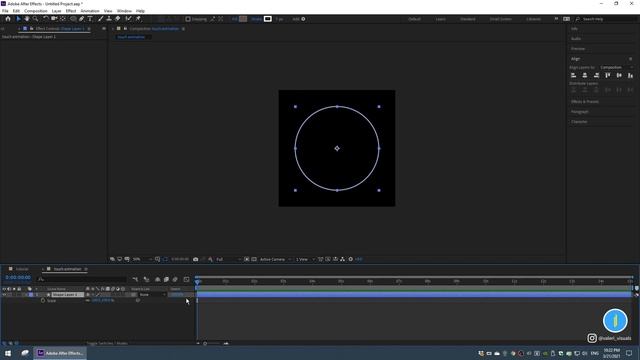Open the Align Layers to Composition dropdown
Viewport: 640px width, 360px height.
click(x=616, y=67)
